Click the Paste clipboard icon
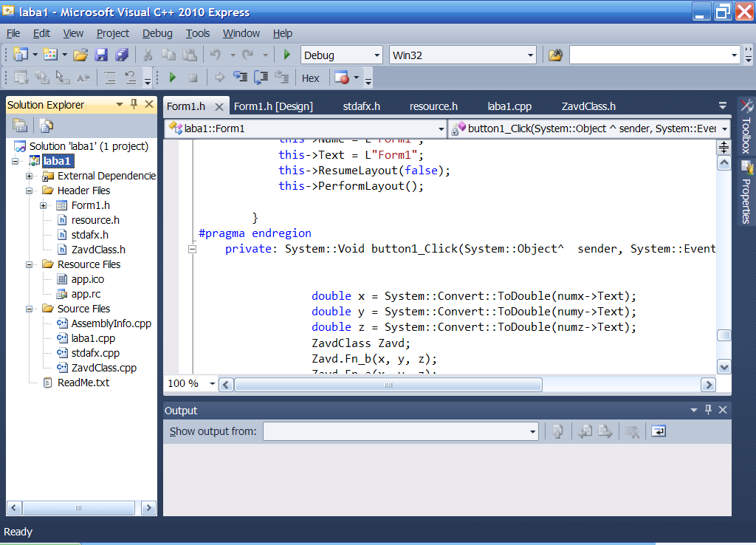Viewport: 756px width, 545px height. point(190,55)
